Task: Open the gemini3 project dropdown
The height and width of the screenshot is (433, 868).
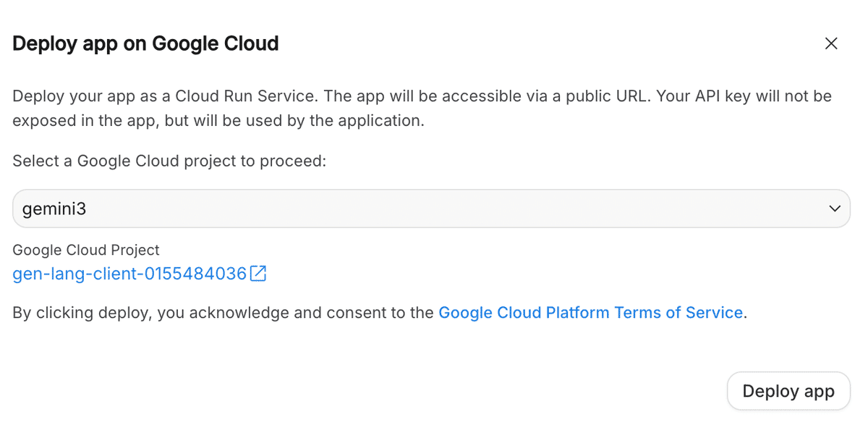Action: tap(430, 209)
